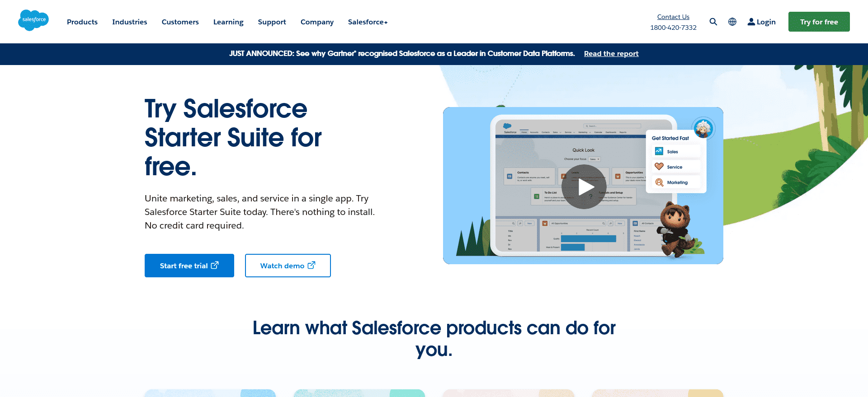Click the Watch demo button

tap(288, 266)
